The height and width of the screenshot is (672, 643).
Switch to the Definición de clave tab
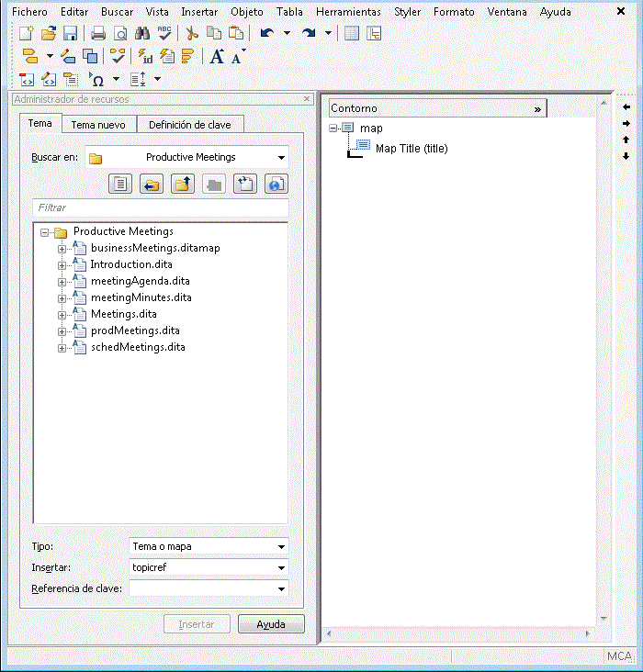(x=189, y=125)
